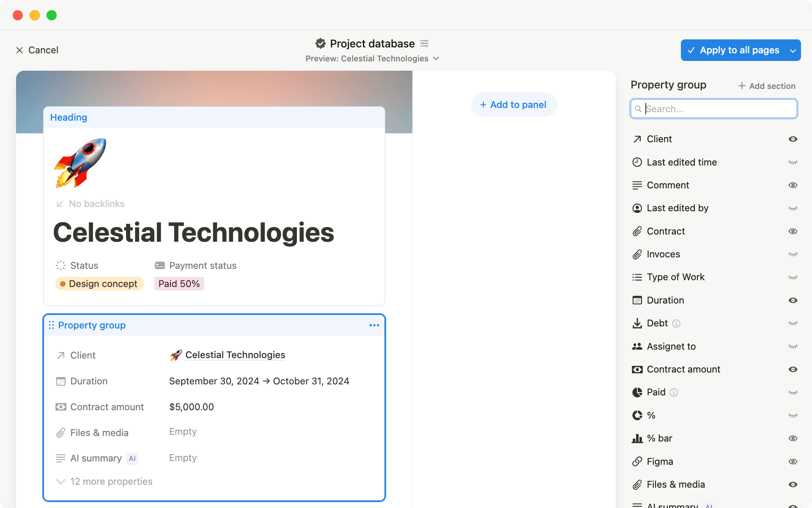Viewport: 812px width, 508px height.
Task: Open the Preview: Celestial Technologies dropdown
Action: point(436,58)
